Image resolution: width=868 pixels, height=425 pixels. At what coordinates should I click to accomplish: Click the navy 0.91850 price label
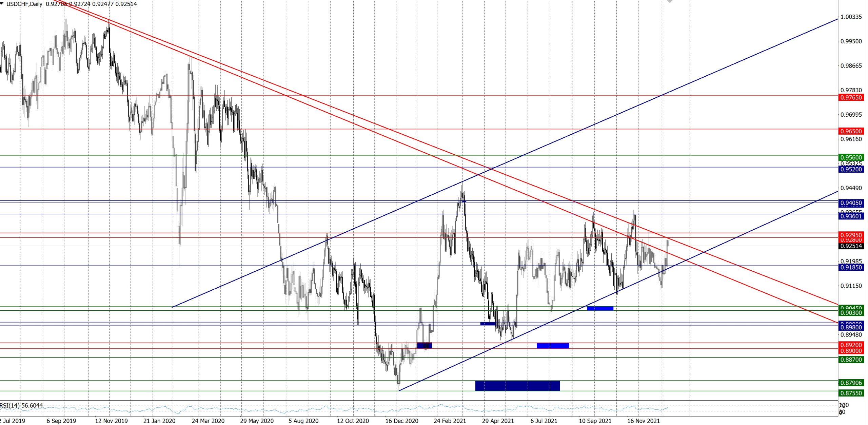coord(851,267)
